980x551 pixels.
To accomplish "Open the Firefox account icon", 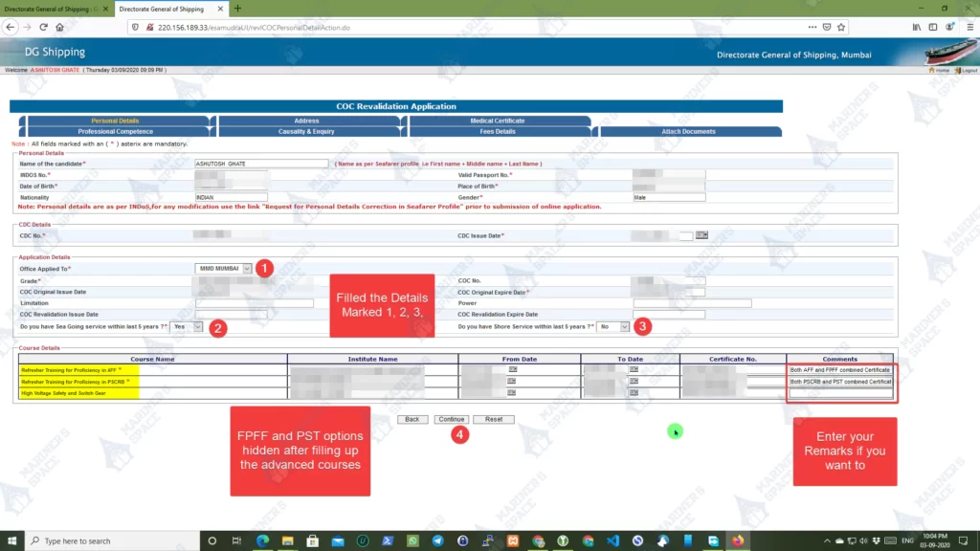I will click(949, 27).
